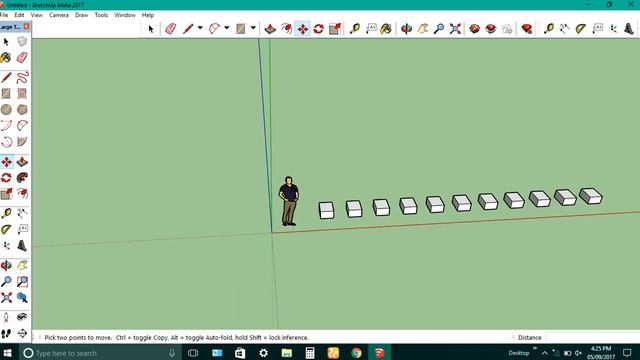Pick the 3D Text tool in Large Tool Set
640x360 pixels.
click(x=22, y=245)
